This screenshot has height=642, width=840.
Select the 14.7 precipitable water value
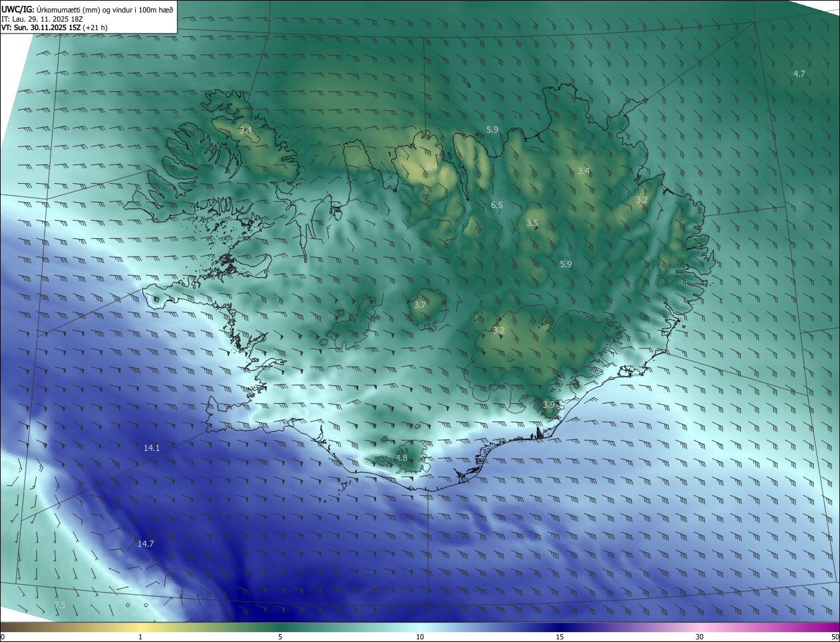tap(146, 544)
